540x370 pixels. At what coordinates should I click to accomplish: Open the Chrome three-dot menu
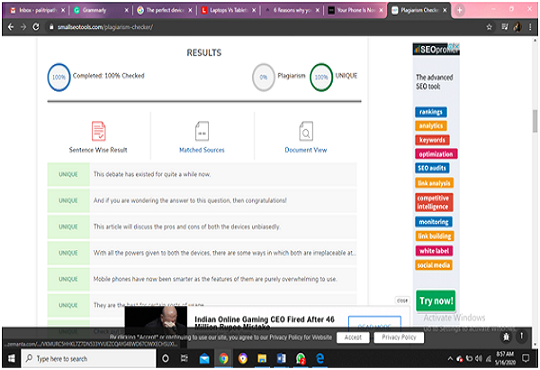pos(530,27)
